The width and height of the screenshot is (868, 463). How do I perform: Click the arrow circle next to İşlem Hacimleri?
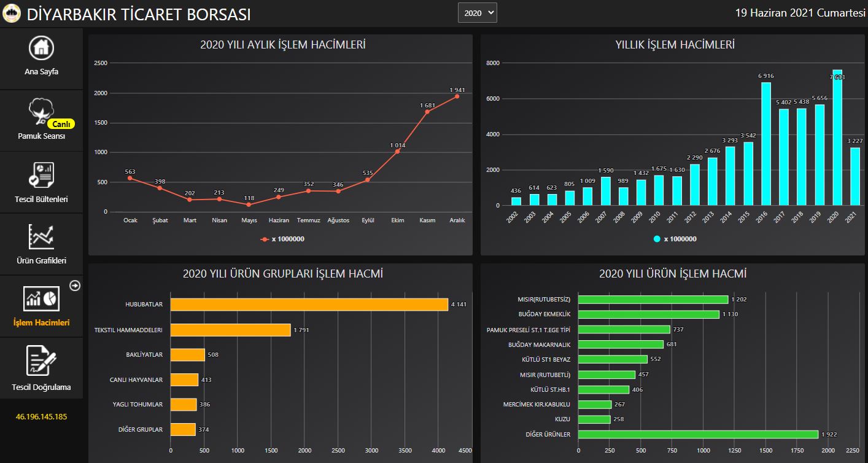tap(76, 286)
